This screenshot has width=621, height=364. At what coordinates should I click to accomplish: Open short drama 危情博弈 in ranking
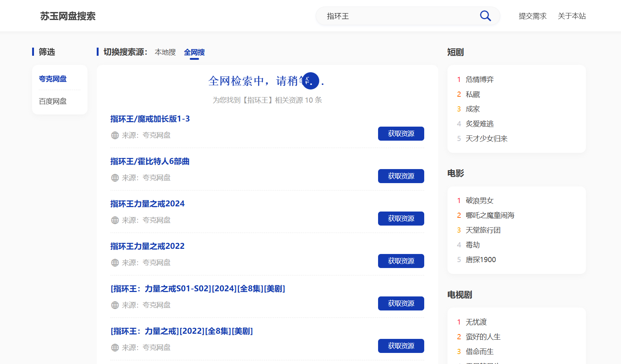pyautogui.click(x=480, y=79)
